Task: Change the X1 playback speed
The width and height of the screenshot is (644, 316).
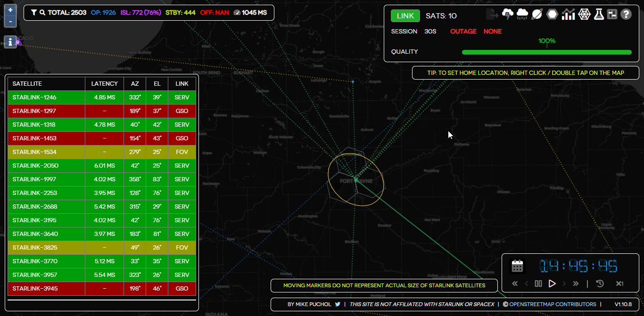Action: click(620, 284)
